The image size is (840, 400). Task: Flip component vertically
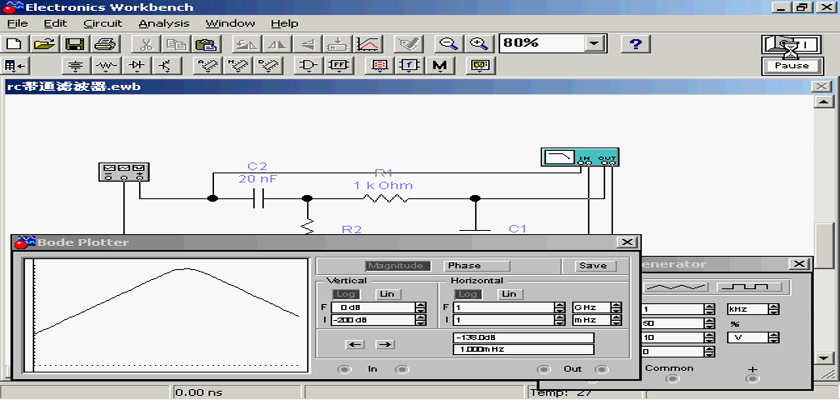pyautogui.click(x=308, y=44)
